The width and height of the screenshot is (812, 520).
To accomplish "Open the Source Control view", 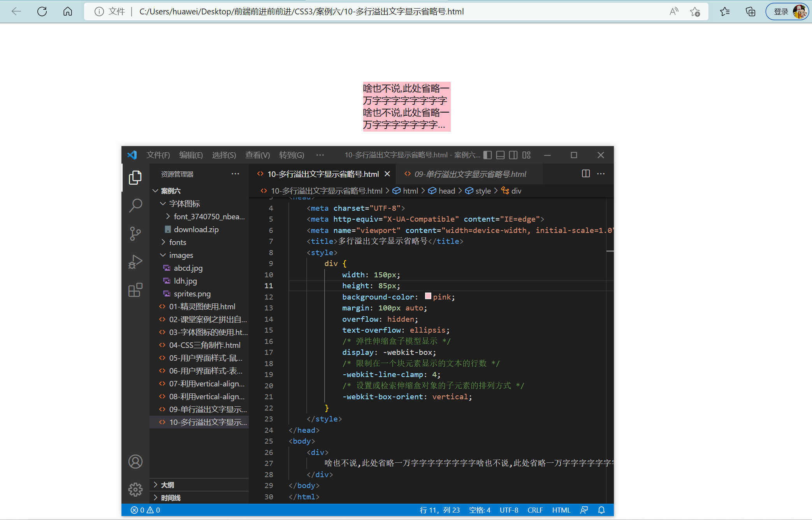I will pyautogui.click(x=135, y=234).
